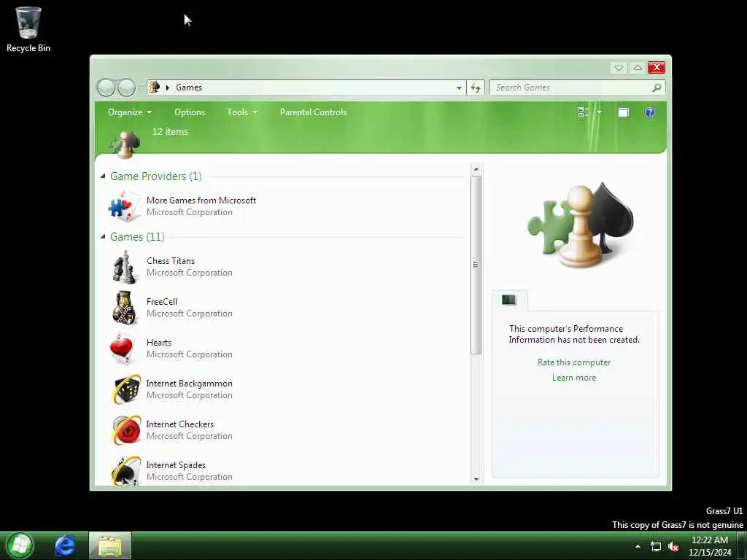Show hidden tray icons arrow
The height and width of the screenshot is (560, 747).
point(638,546)
